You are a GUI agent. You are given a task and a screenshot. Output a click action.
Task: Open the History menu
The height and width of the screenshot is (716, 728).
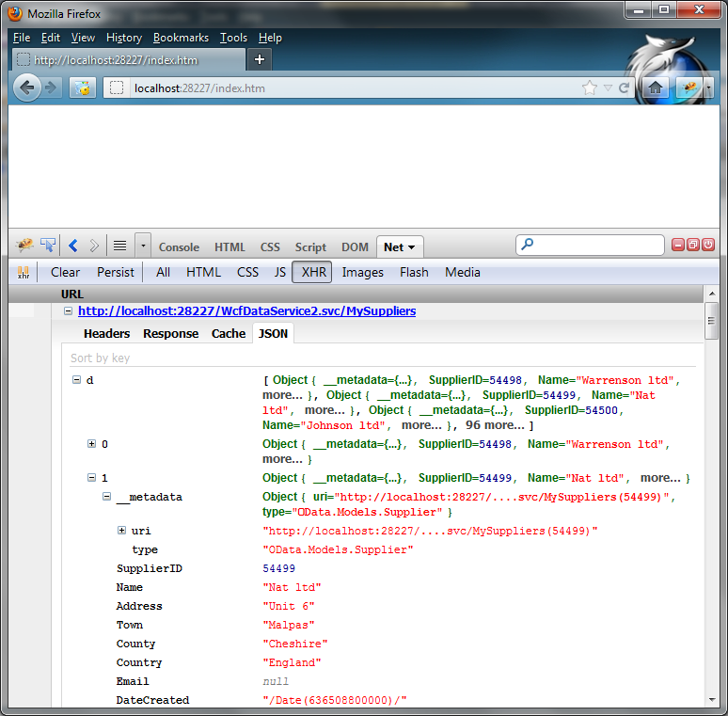click(x=124, y=38)
